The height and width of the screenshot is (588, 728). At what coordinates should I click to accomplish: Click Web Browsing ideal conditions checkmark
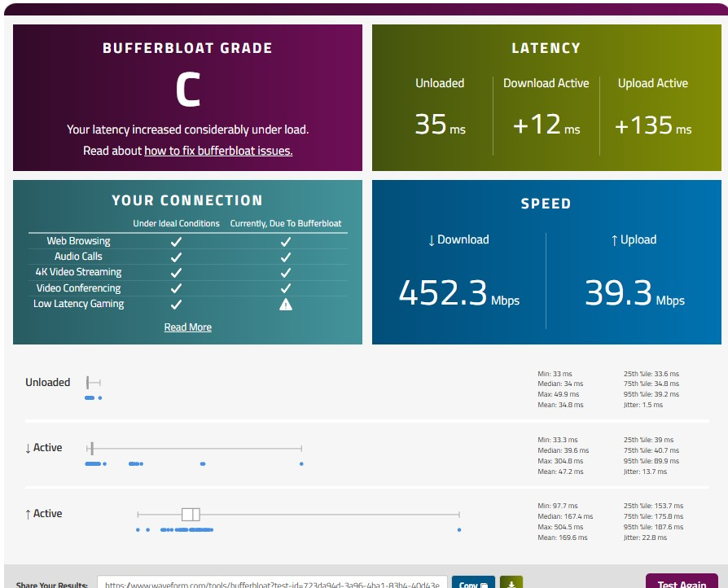pos(176,242)
